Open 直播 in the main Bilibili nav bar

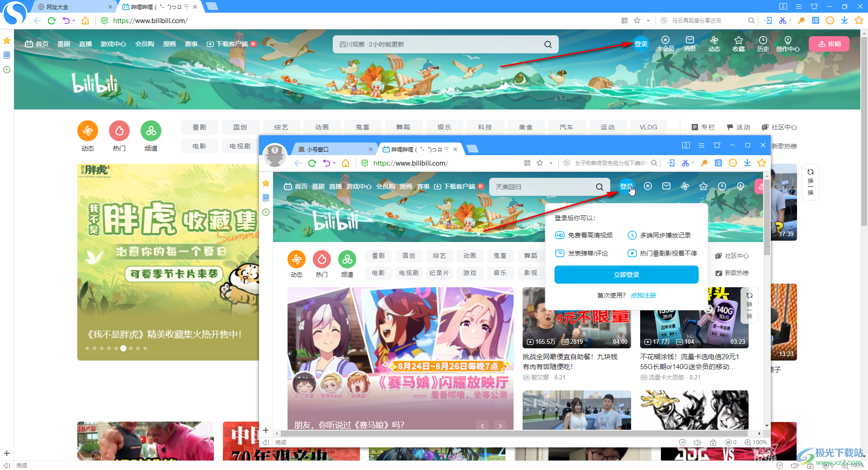(x=85, y=44)
